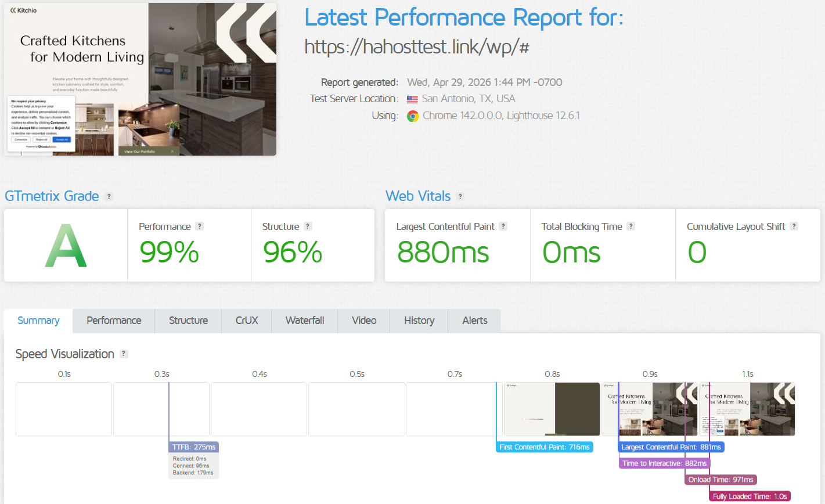Click the Fully Loaded Time: 1.0s marker
This screenshot has width=825, height=504.
pyautogui.click(x=750, y=496)
